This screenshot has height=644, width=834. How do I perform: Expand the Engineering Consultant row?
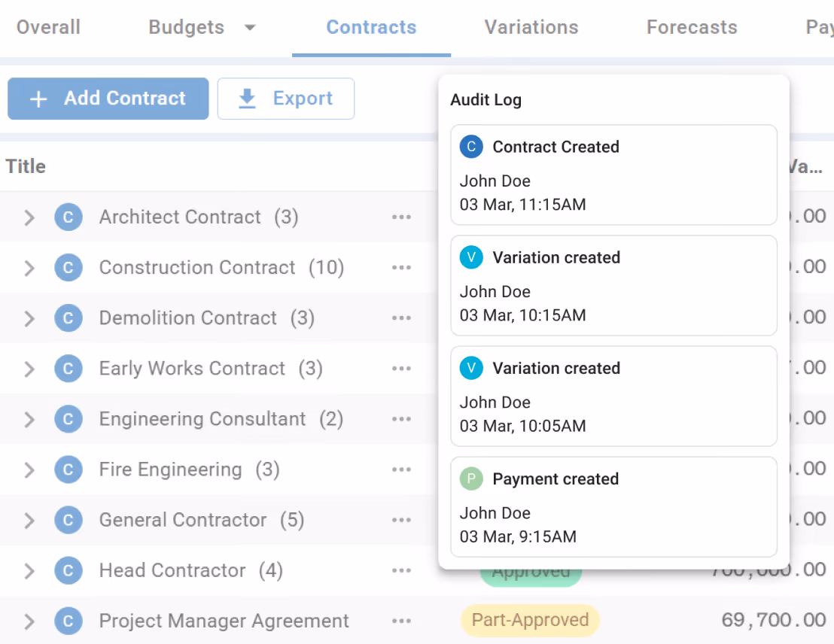(x=29, y=420)
